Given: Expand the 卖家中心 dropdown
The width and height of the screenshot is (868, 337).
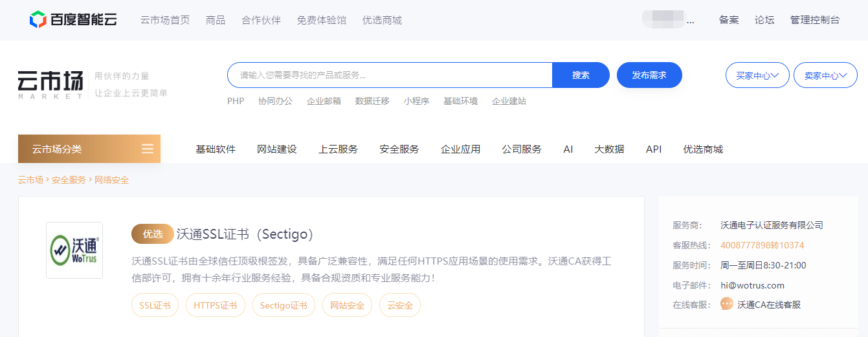Looking at the screenshot, I should point(825,76).
